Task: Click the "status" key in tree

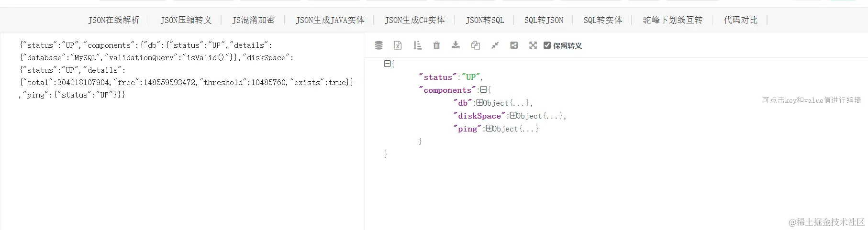Action: point(437,77)
